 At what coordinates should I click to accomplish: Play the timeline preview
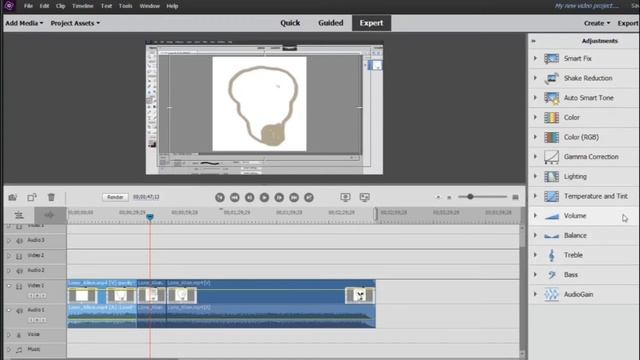click(x=264, y=198)
